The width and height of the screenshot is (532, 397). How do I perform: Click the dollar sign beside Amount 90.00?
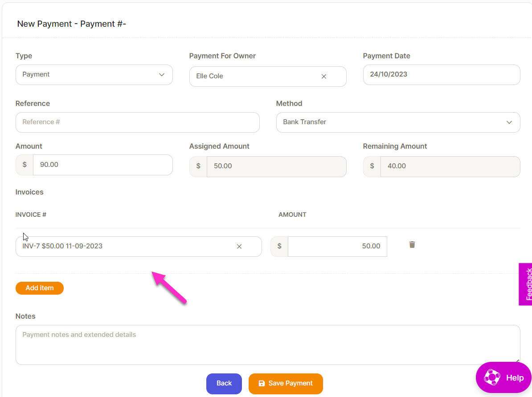[x=25, y=165]
